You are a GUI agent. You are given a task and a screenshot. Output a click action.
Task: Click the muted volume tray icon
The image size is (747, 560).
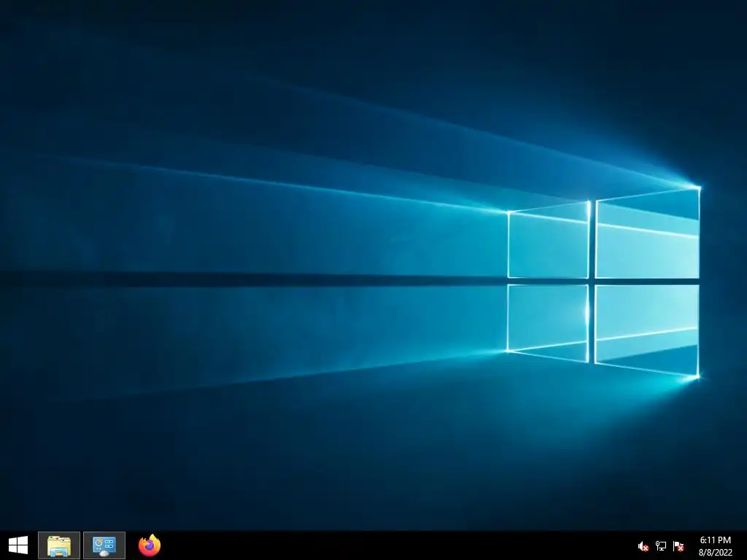pos(643,546)
